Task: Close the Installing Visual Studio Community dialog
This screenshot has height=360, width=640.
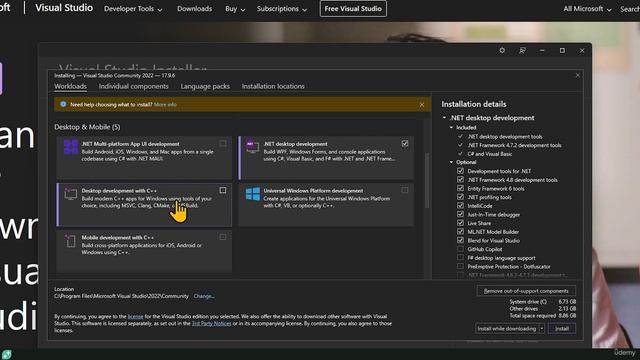Action: pos(578,76)
